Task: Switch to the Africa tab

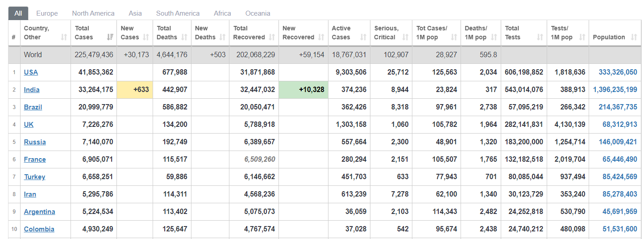Action: tap(222, 13)
